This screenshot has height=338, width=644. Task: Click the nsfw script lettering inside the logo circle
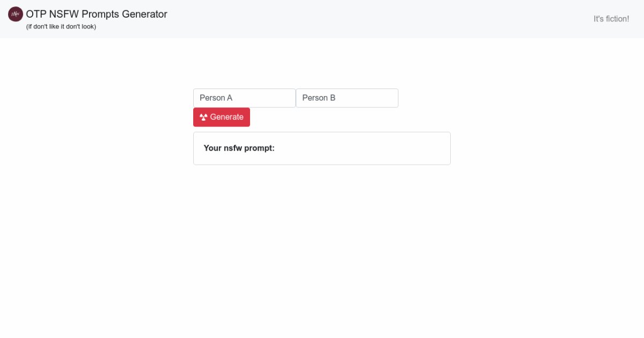point(14,14)
